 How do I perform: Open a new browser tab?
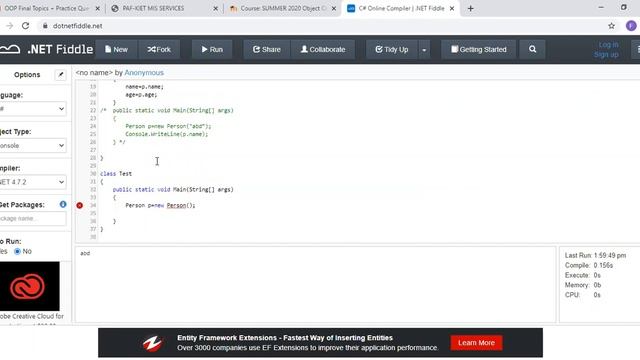point(471,8)
